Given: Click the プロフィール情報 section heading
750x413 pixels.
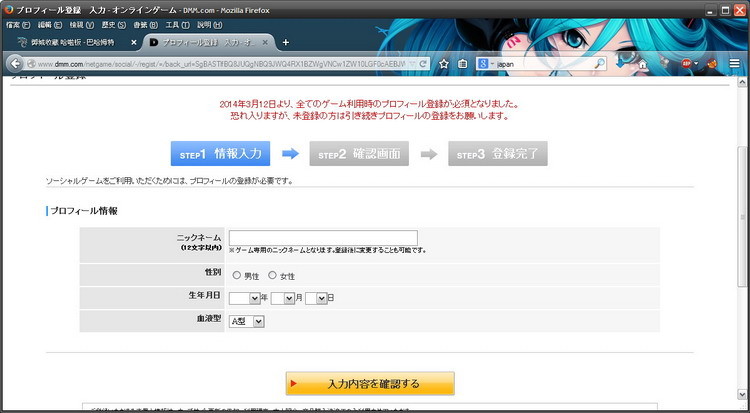Looking at the screenshot, I should [x=84, y=211].
